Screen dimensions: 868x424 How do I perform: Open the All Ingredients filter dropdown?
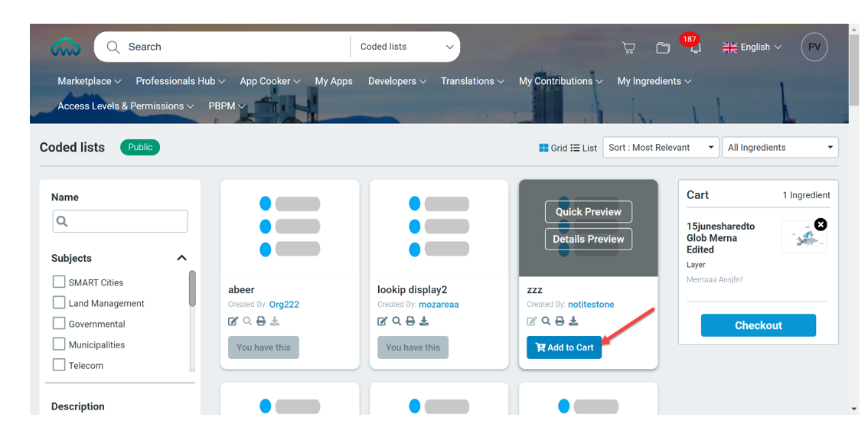click(780, 147)
